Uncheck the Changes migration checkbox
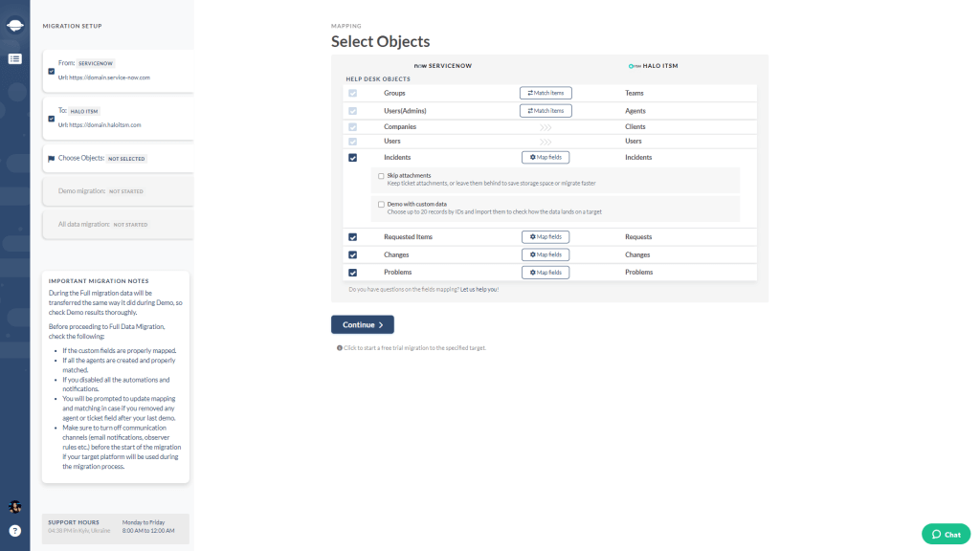The image size is (980, 551). pos(352,254)
